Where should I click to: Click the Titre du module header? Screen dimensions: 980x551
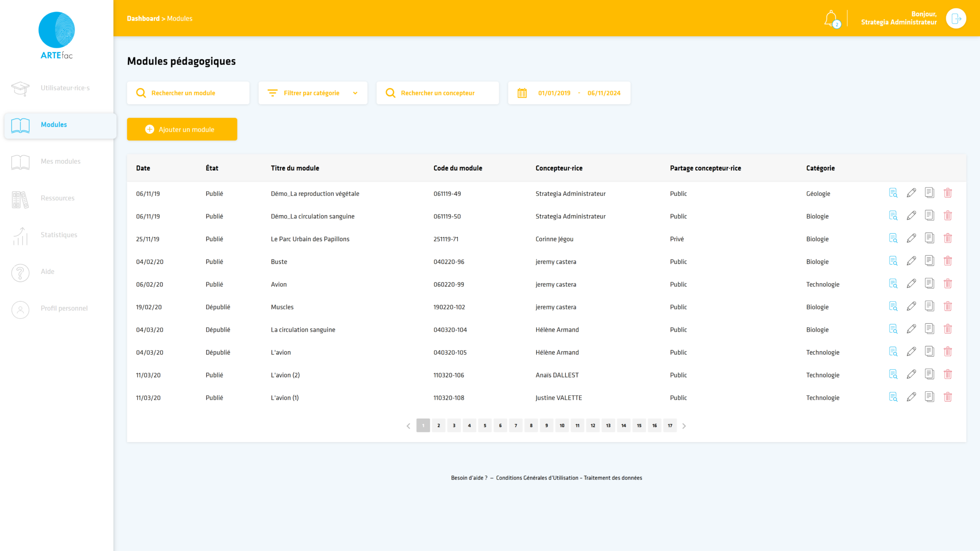point(295,168)
